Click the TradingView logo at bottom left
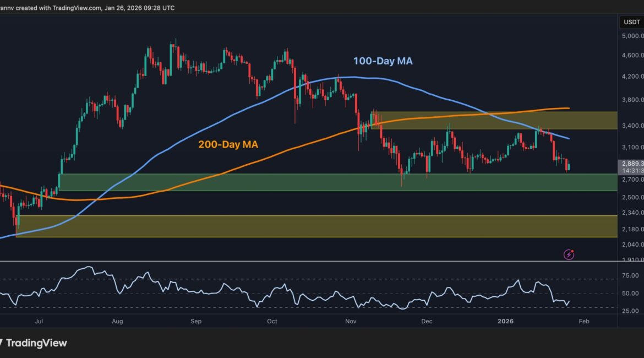 pyautogui.click(x=33, y=343)
